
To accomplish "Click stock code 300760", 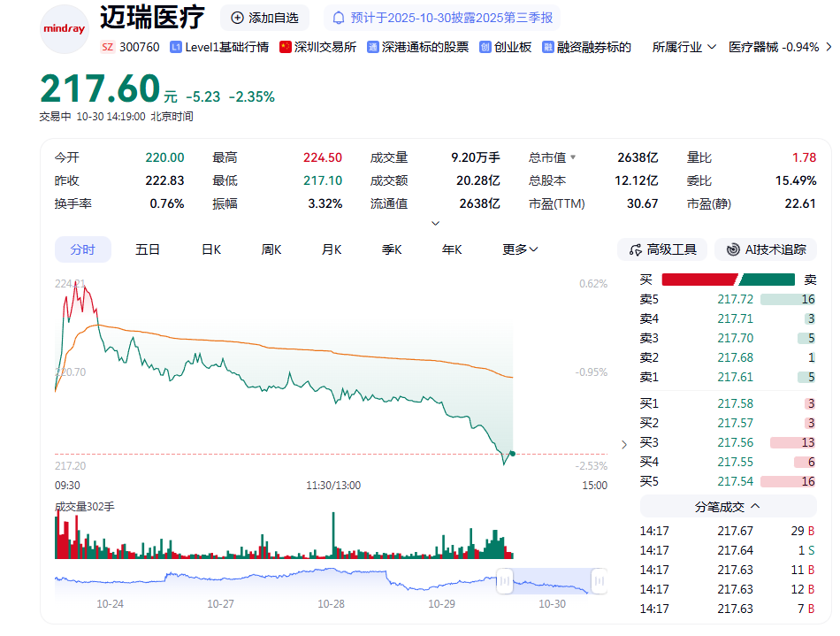I will pos(140,47).
